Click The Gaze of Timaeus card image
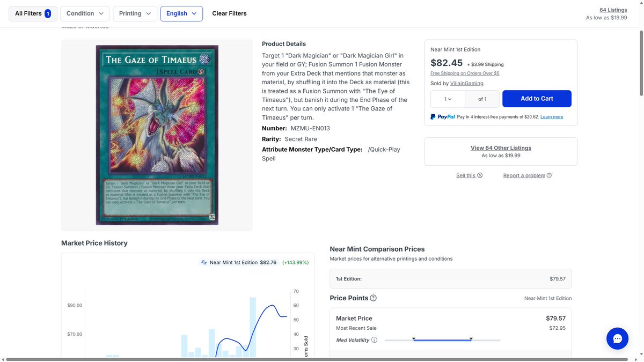 click(157, 135)
